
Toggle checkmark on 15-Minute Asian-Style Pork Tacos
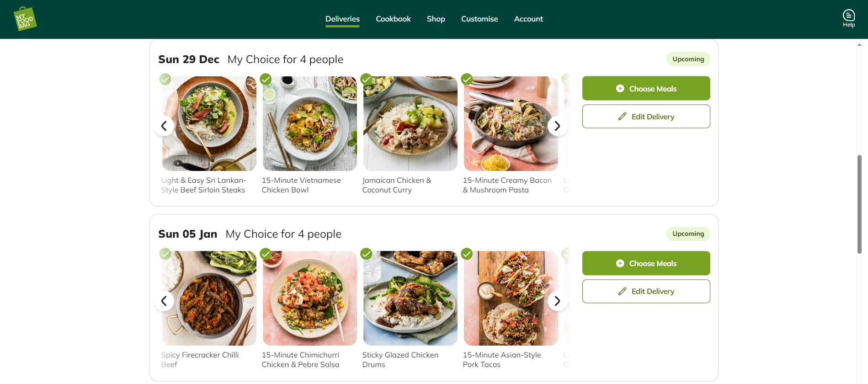467,254
